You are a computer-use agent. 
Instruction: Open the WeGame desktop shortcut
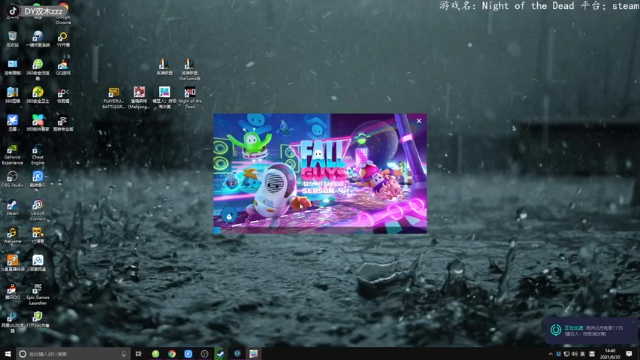tap(12, 236)
